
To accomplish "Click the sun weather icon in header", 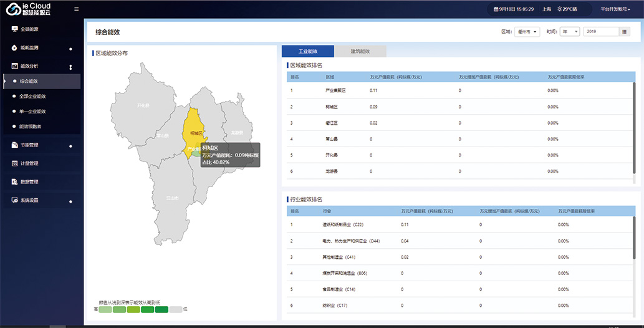I will pos(559,9).
